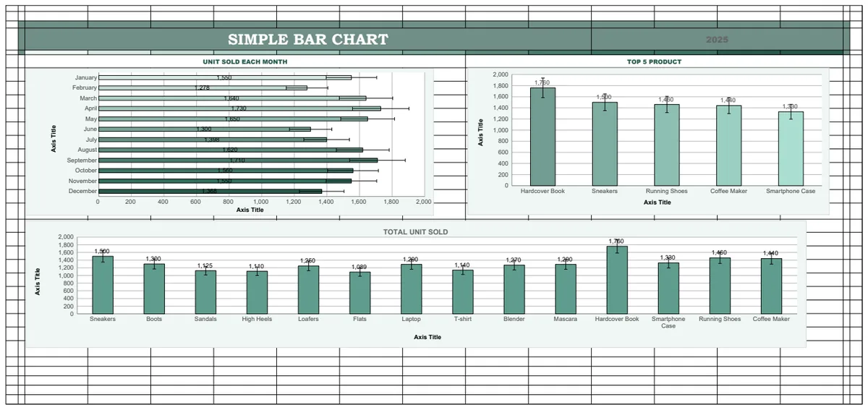Select Coffee Maker label in Top 5 chart
This screenshot has height=410, width=868.
tap(728, 191)
